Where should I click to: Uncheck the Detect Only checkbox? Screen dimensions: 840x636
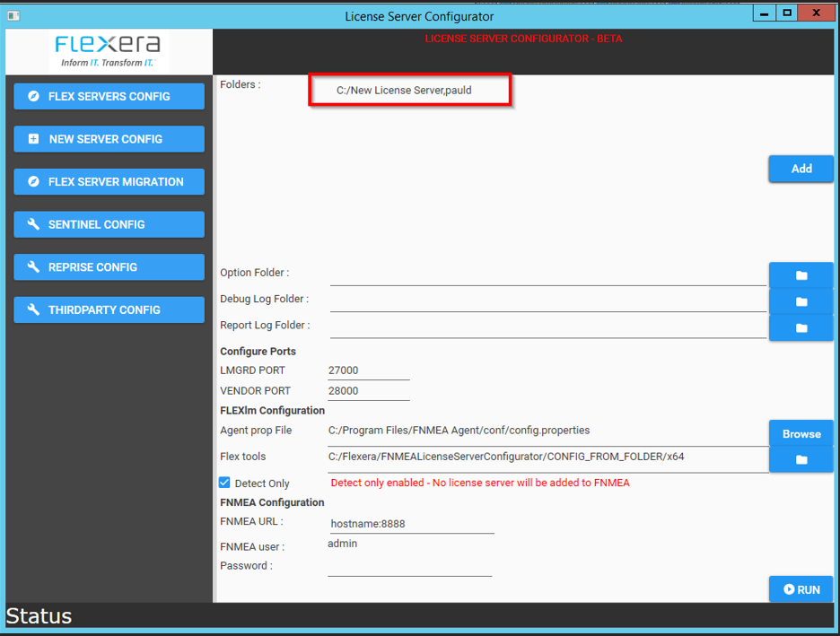224,483
